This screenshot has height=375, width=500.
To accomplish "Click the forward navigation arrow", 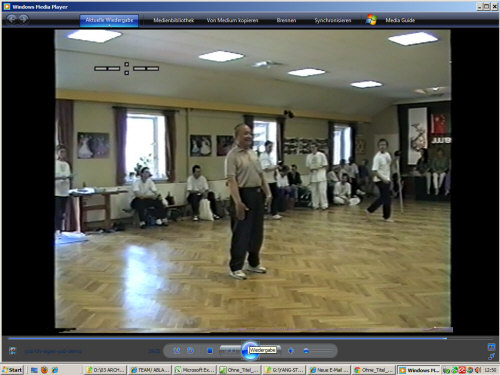I will tap(23, 19).
